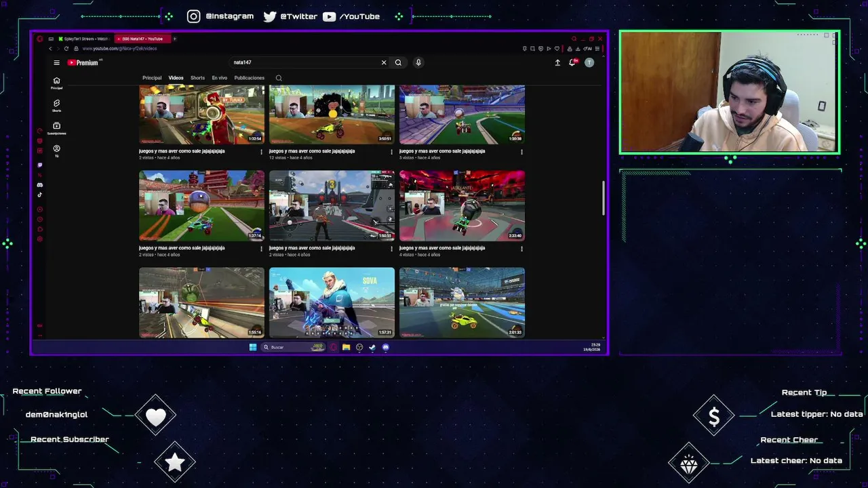
Task: Open Discord from the taskbar
Action: point(385,347)
